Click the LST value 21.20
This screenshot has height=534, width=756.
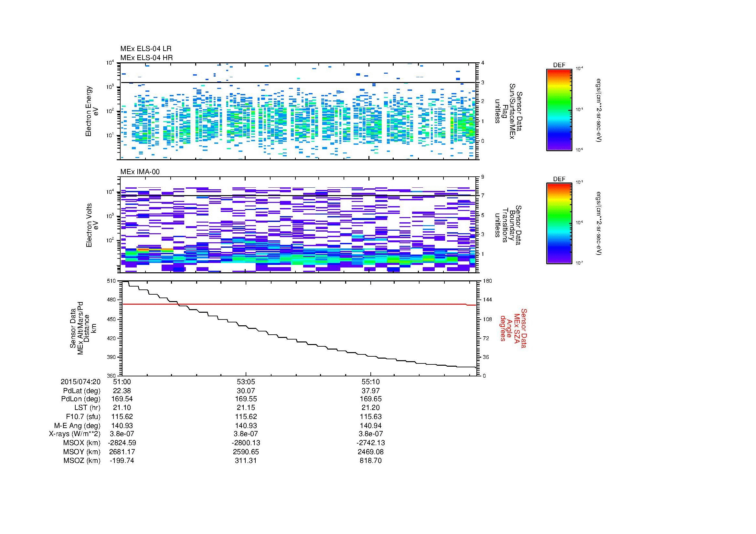tap(371, 408)
